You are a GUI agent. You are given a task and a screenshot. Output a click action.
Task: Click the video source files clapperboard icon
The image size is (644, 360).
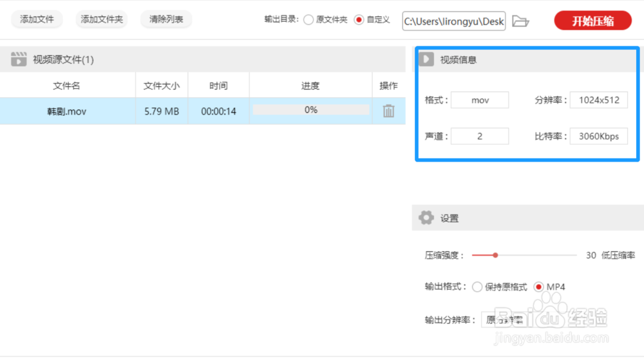pyautogui.click(x=19, y=59)
